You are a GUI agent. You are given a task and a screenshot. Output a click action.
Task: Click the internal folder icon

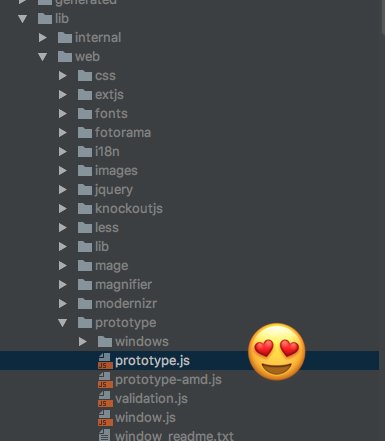click(65, 37)
